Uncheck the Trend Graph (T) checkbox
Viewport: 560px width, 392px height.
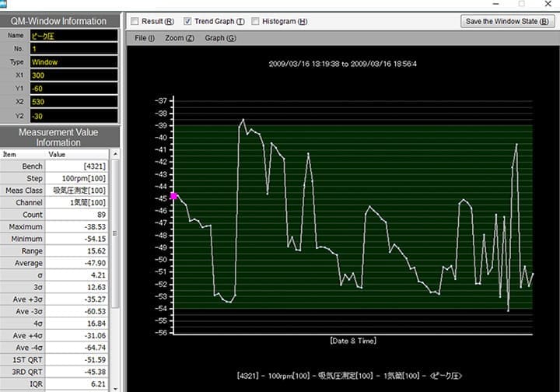click(x=187, y=22)
